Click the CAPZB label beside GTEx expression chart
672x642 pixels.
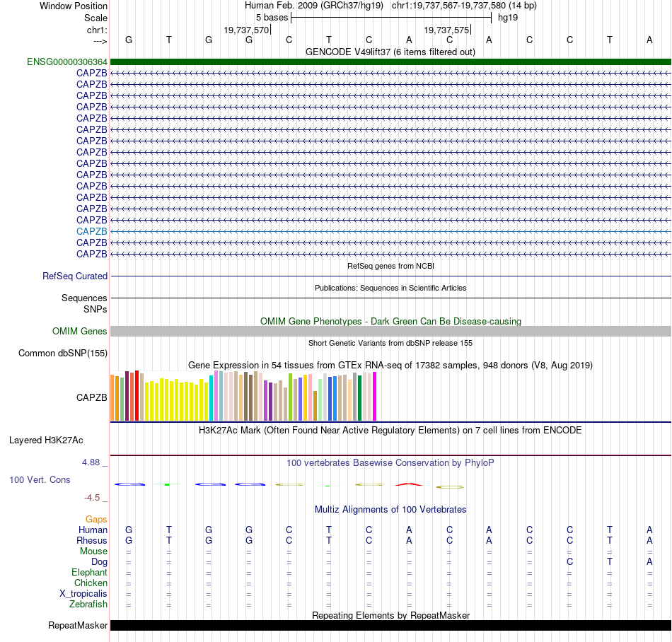(x=92, y=397)
